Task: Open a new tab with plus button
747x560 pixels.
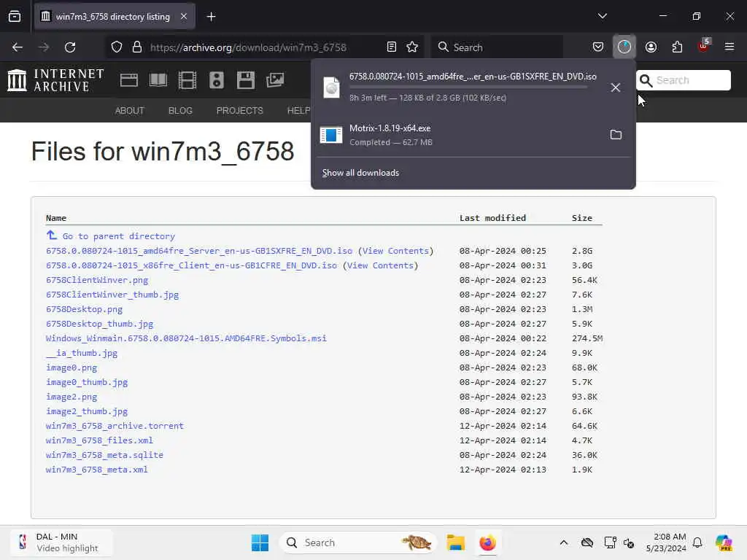Action: [211, 17]
